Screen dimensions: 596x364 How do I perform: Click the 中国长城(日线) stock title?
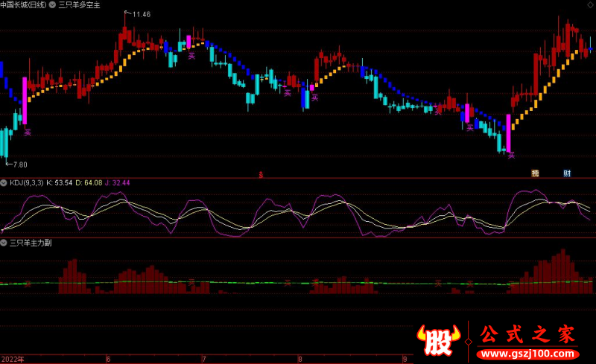[x=24, y=5]
